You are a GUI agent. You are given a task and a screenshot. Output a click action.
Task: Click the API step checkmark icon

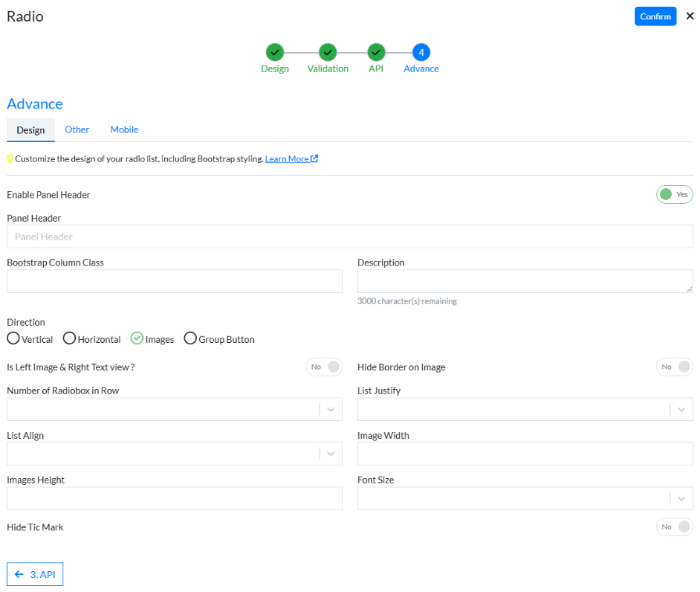tap(375, 53)
